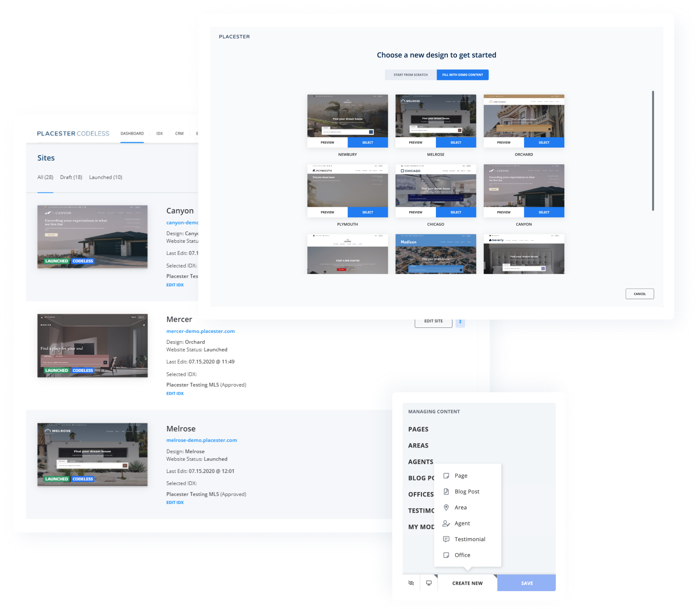Click the Testimonial speech bubble icon

[446, 539]
